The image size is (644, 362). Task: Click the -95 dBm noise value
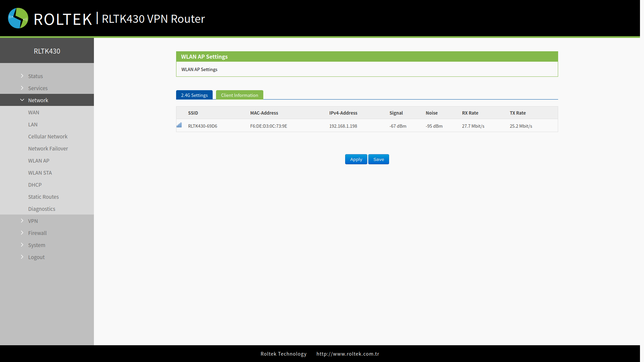pyautogui.click(x=434, y=126)
